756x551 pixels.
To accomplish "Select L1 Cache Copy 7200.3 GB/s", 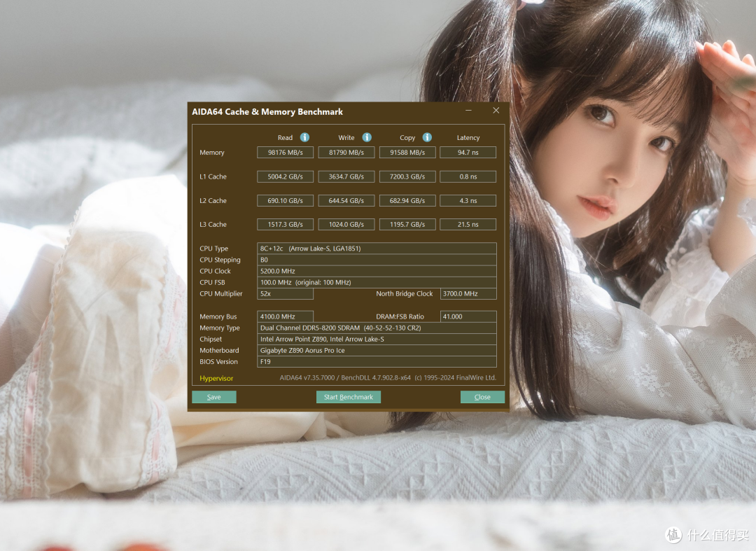I will 407,176.
